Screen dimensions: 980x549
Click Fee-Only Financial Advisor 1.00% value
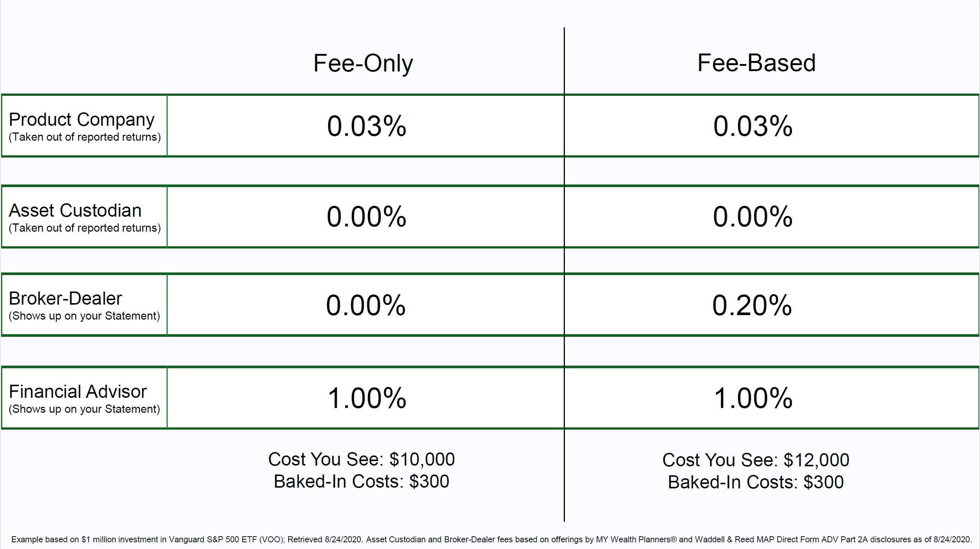(x=367, y=398)
